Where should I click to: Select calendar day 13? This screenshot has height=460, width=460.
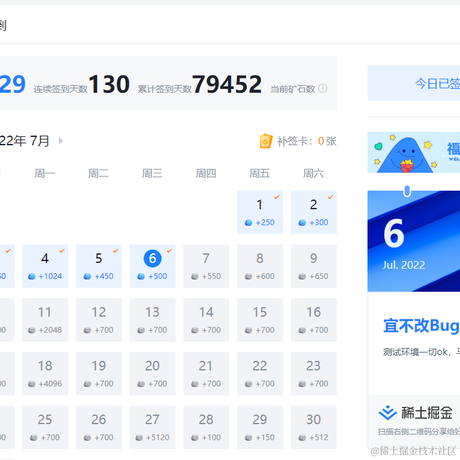(x=153, y=320)
